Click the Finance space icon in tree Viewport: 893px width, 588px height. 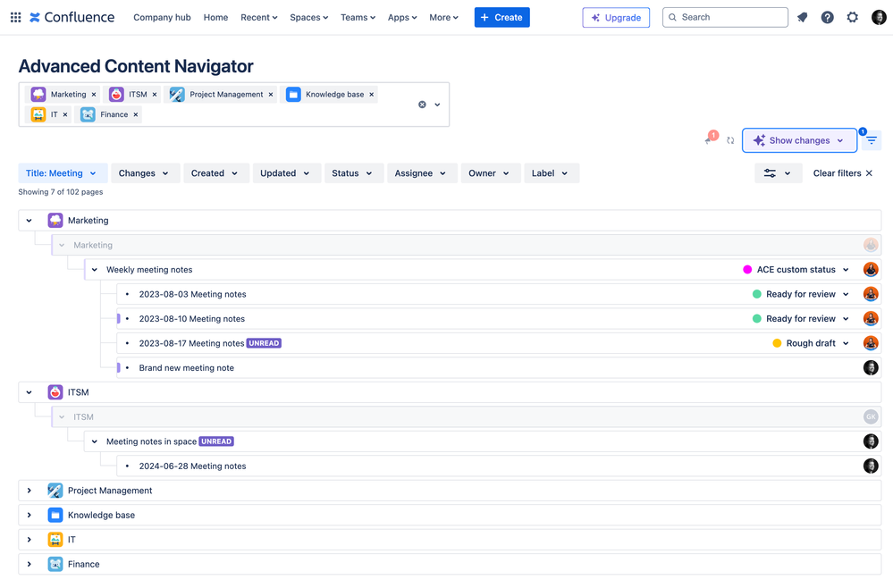click(55, 564)
